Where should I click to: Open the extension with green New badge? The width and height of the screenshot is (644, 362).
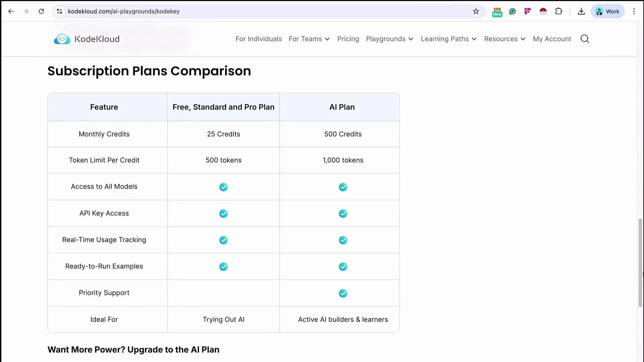[x=497, y=12]
